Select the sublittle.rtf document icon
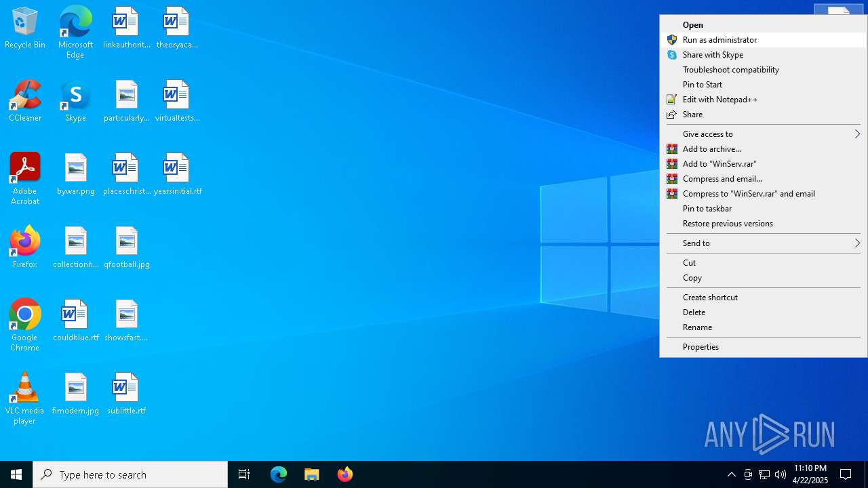The image size is (868, 488). [127, 394]
